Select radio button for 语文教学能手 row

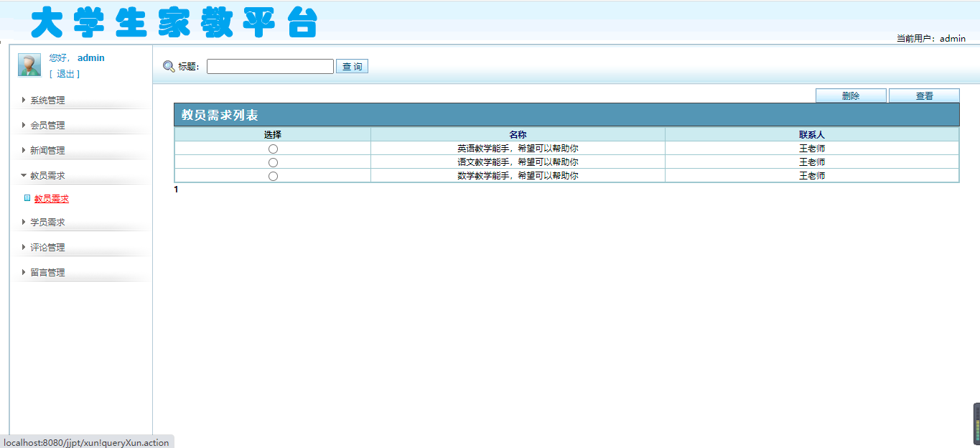[273, 162]
